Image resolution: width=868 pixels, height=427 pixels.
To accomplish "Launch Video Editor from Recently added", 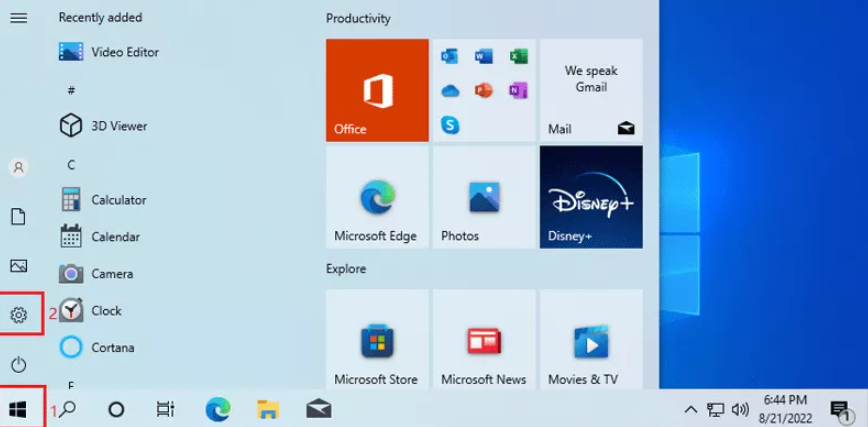I will coord(109,52).
